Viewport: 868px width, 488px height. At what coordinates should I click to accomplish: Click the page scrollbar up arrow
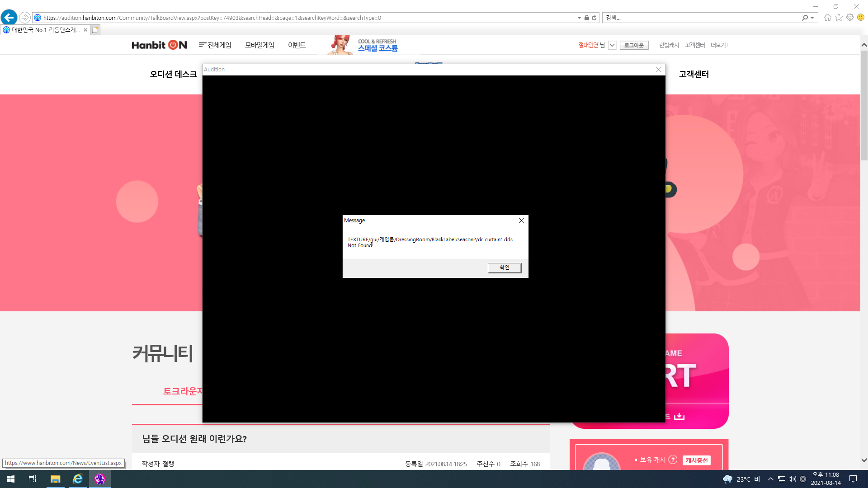click(x=864, y=45)
